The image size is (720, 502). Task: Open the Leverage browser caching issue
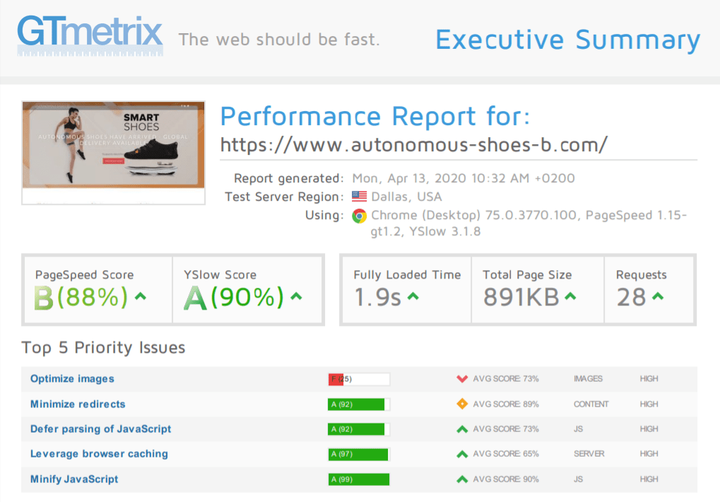99,454
